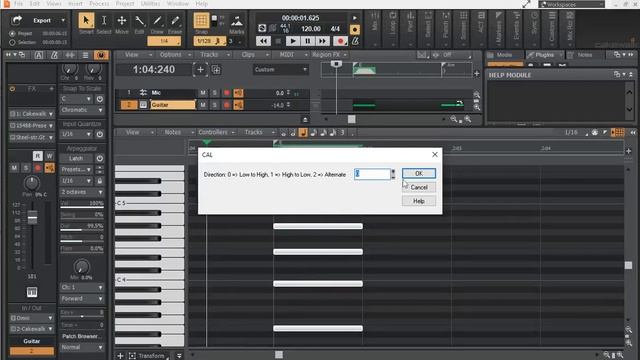Mute the Guitar track
Screen dimensions: 640x360
tap(203, 105)
